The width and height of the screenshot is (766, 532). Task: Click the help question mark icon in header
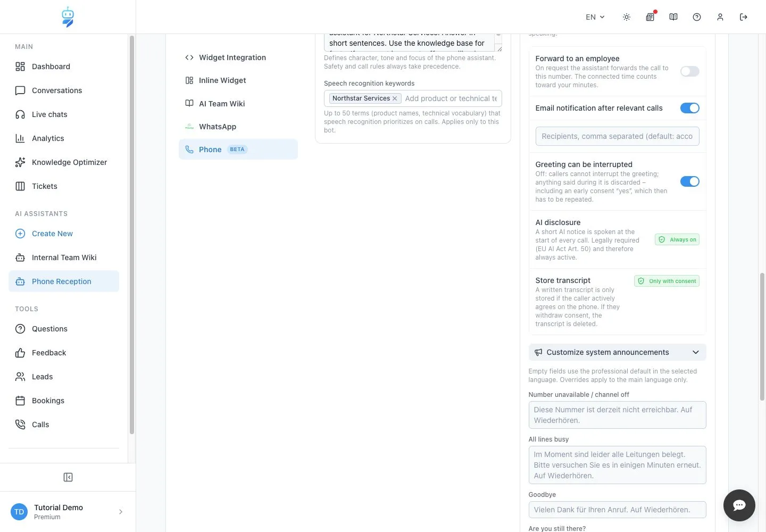697,17
